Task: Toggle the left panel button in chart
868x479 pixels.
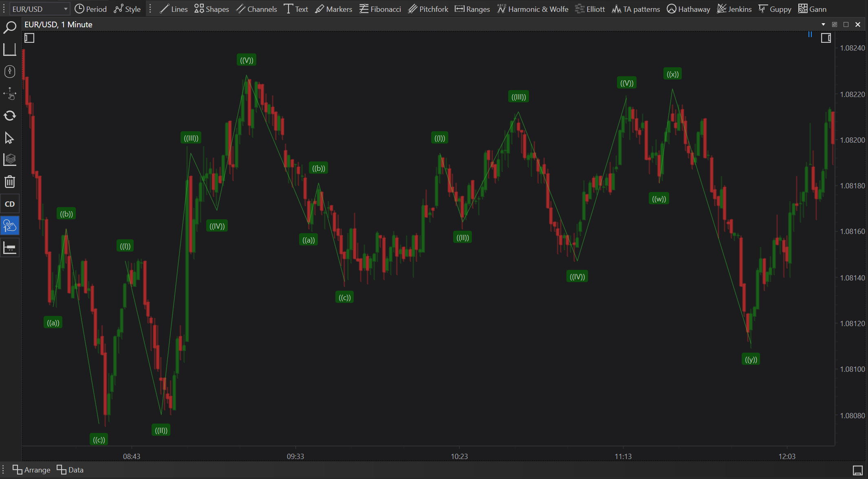Action: pos(29,38)
